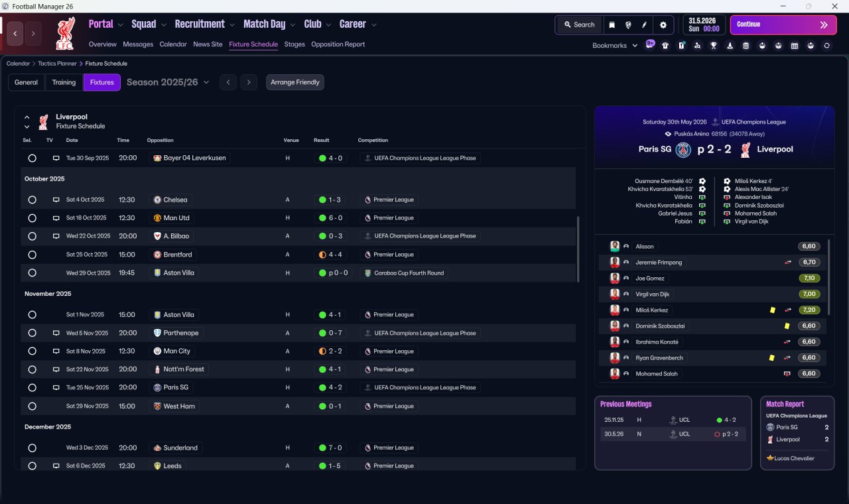
Task: Select the Chelsea fixture radio button
Action: tap(32, 200)
